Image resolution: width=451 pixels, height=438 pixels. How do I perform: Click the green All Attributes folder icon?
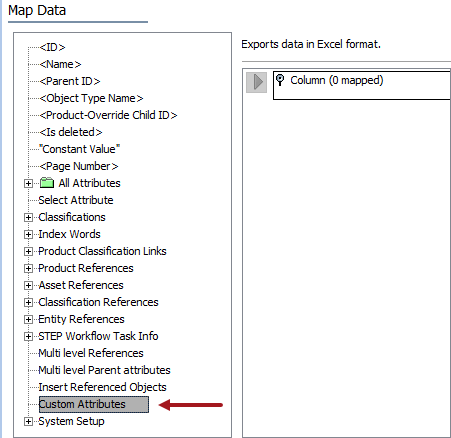coord(47,183)
